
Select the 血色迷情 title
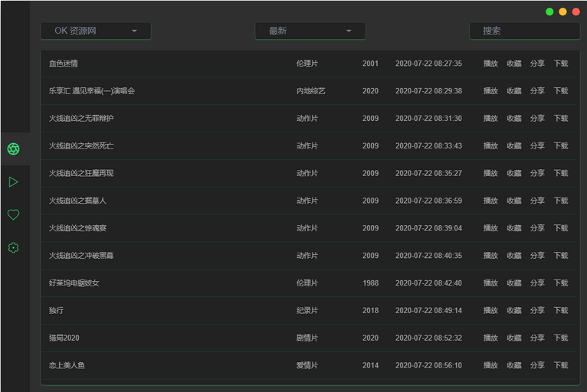click(x=64, y=64)
